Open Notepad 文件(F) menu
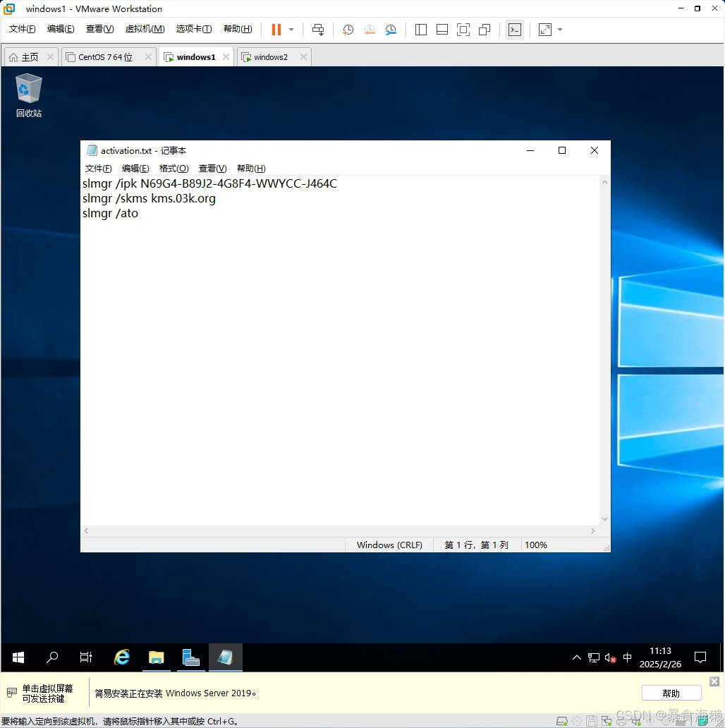This screenshot has width=725, height=728. 99,169
